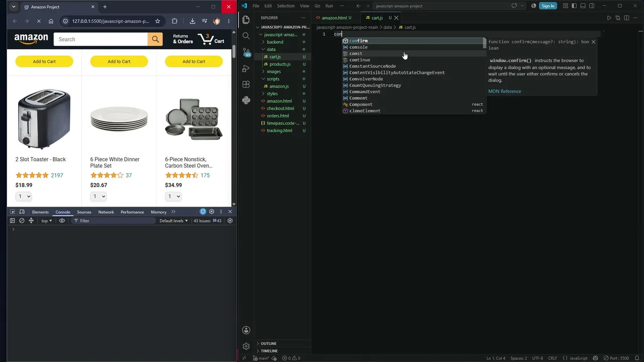The width and height of the screenshot is (644, 362).
Task: Open MDN Reference link
Action: pos(505,91)
